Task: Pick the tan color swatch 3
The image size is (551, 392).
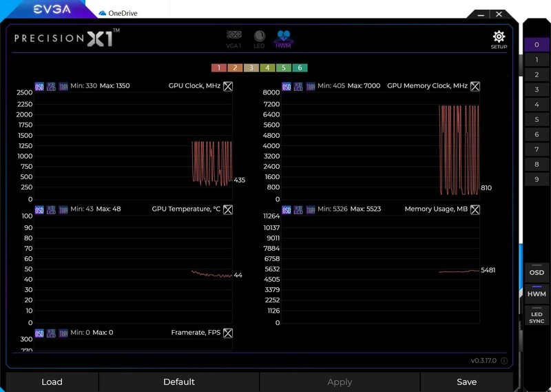Action: [x=251, y=68]
